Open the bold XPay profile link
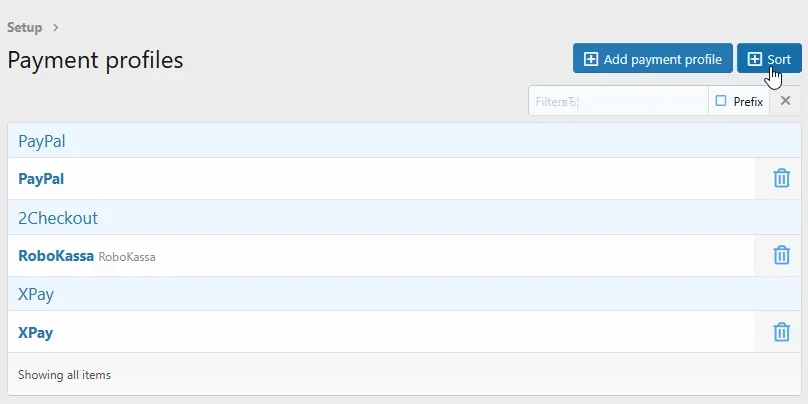Viewport: 808px width, 404px height. [36, 333]
